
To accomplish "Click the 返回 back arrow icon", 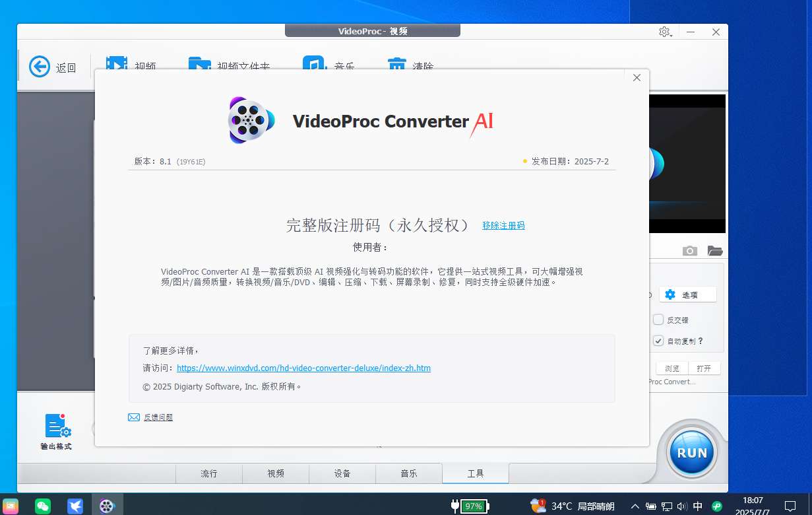I will click(x=40, y=67).
